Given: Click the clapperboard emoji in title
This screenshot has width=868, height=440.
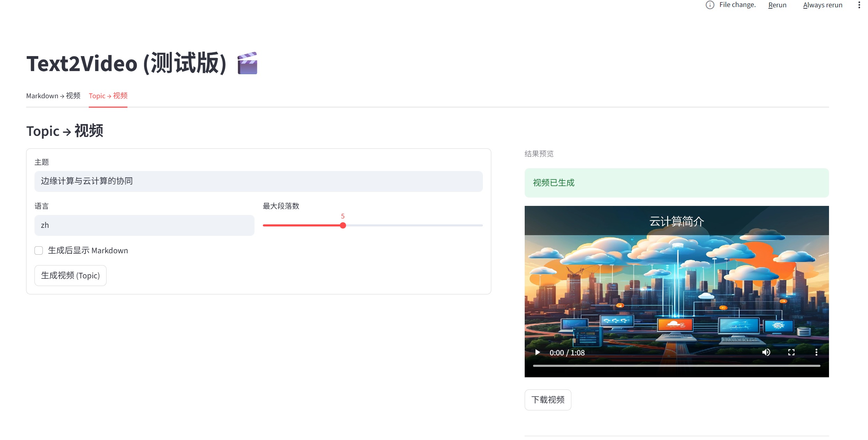Looking at the screenshot, I should pyautogui.click(x=247, y=63).
